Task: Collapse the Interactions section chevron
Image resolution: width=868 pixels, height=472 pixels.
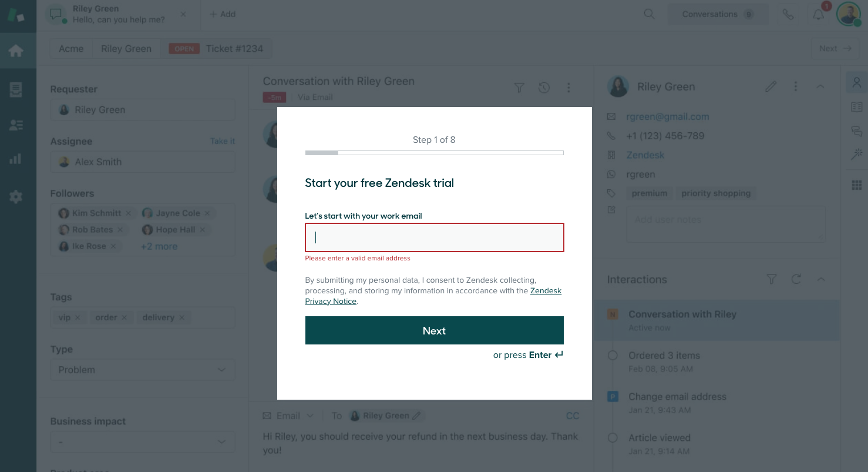Action: pos(821,280)
